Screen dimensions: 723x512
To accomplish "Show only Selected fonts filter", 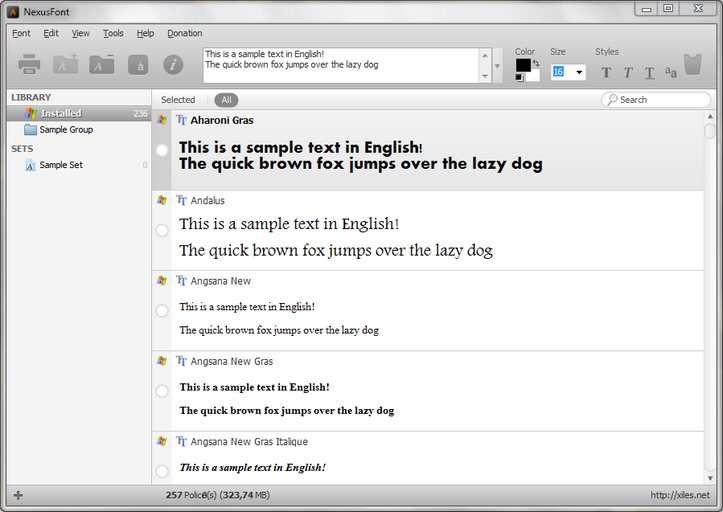I will [x=178, y=100].
